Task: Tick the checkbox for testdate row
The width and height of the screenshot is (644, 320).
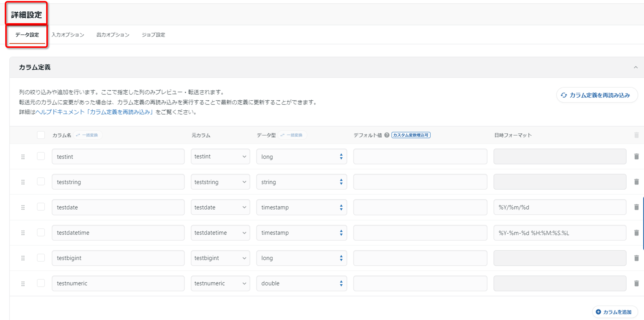Action: [x=41, y=207]
